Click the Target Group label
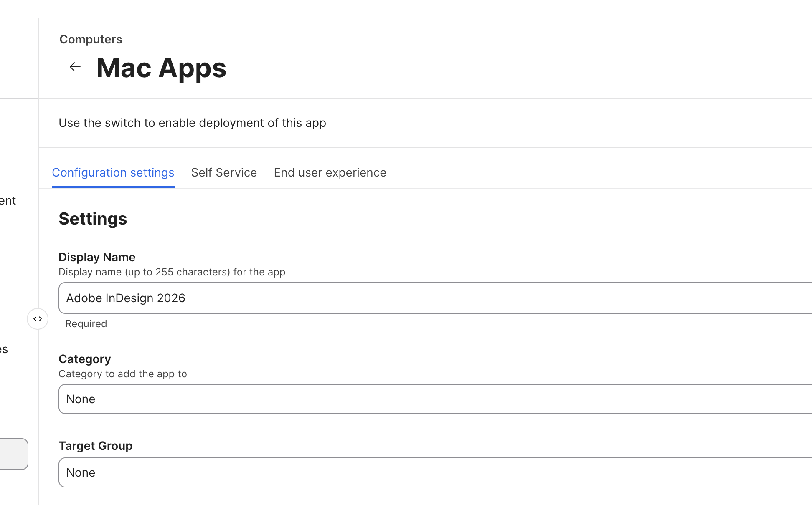Viewport: 812px width, 505px height. 96,446
